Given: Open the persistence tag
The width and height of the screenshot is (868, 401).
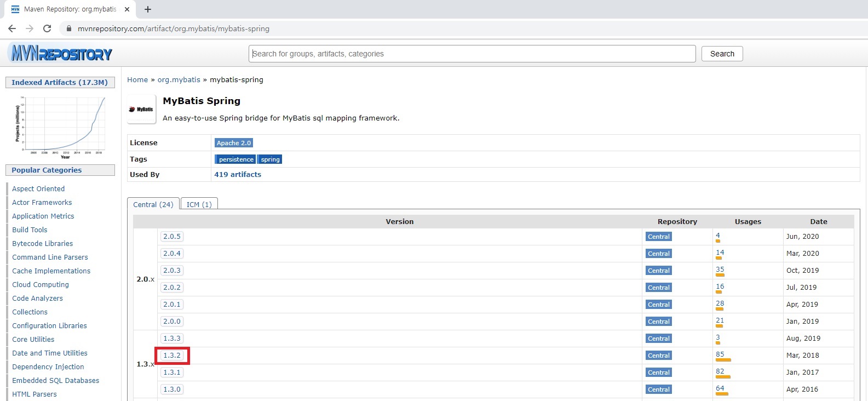Looking at the screenshot, I should (235, 159).
